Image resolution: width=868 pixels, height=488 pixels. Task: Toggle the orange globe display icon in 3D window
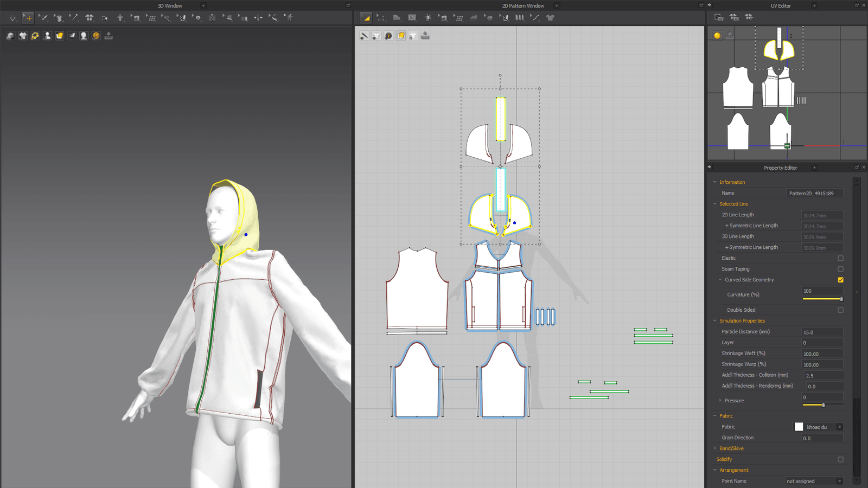(x=96, y=36)
